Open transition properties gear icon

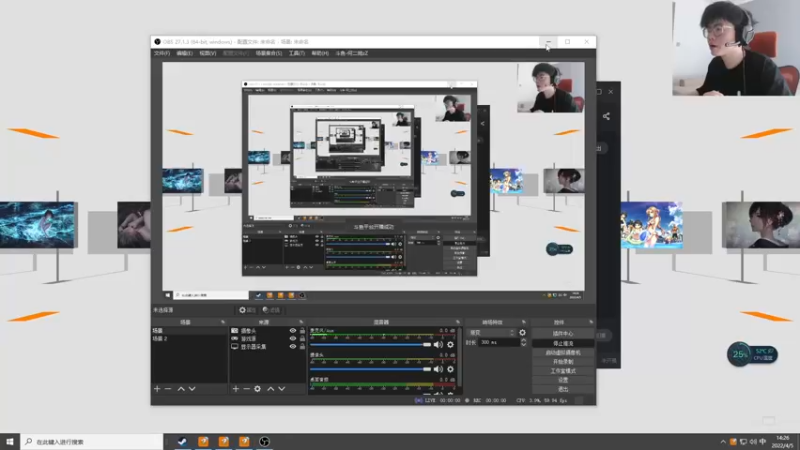[522, 333]
